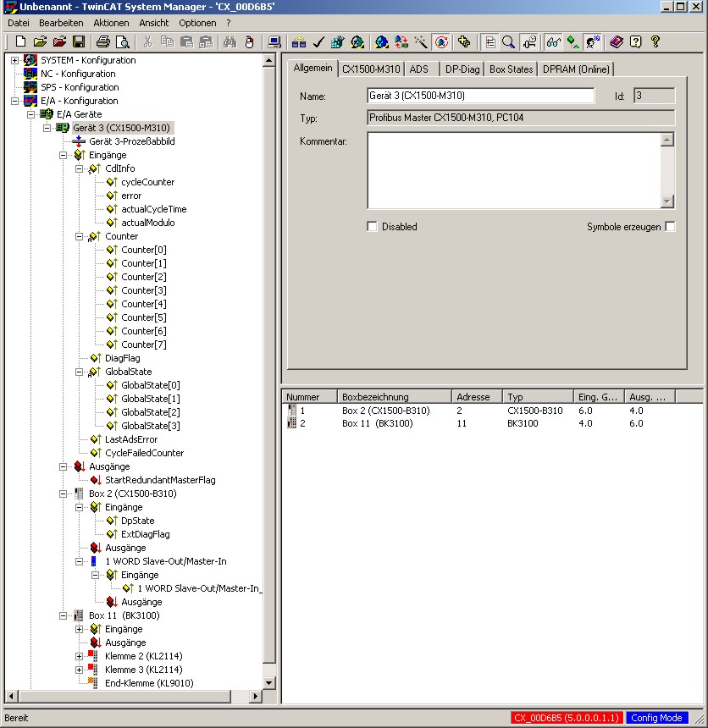Image resolution: width=708 pixels, height=728 pixels.
Task: Sort by the Boxbezeichnung column header
Action: pyautogui.click(x=395, y=397)
